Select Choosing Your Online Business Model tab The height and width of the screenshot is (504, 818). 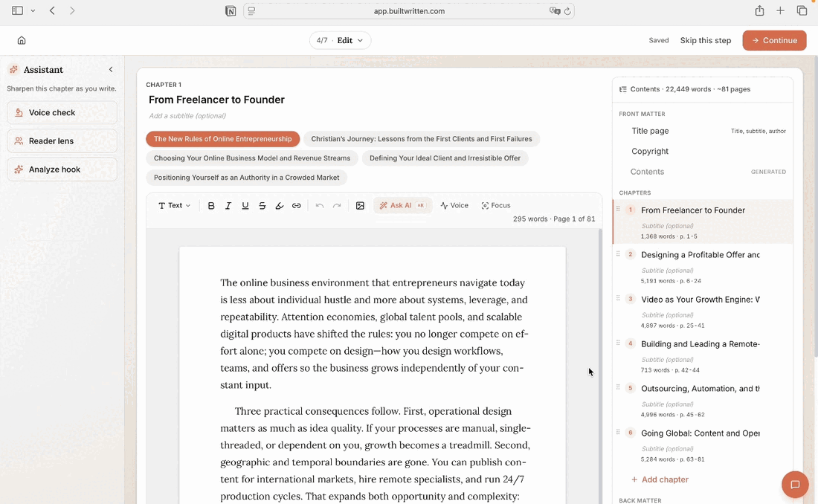[x=252, y=158]
